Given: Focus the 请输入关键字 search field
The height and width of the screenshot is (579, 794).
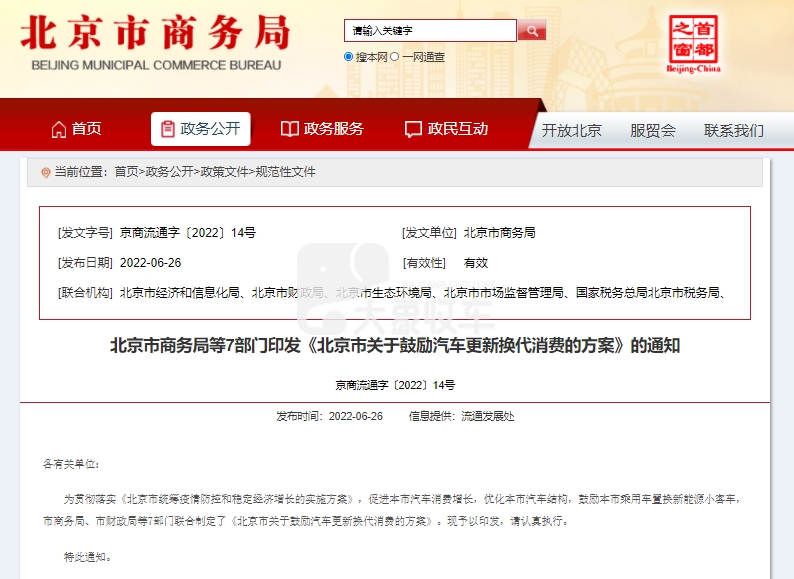Looking at the screenshot, I should click(x=430, y=31).
